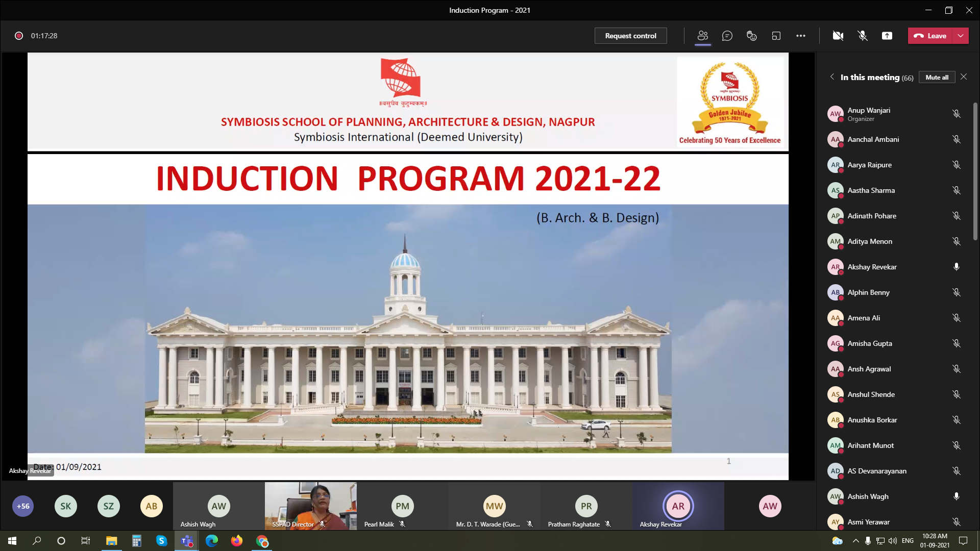The height and width of the screenshot is (551, 980).
Task: Open the breakout rooms icon
Action: [776, 36]
